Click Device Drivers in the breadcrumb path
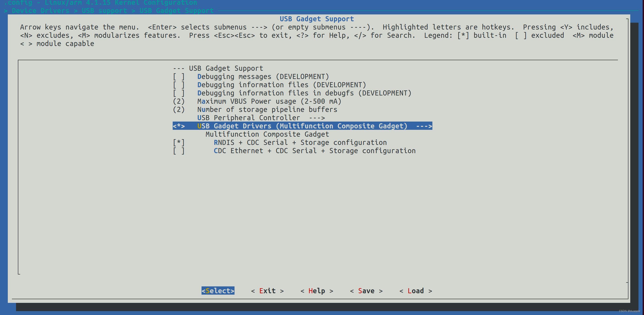The image size is (644, 315). pyautogui.click(x=41, y=11)
